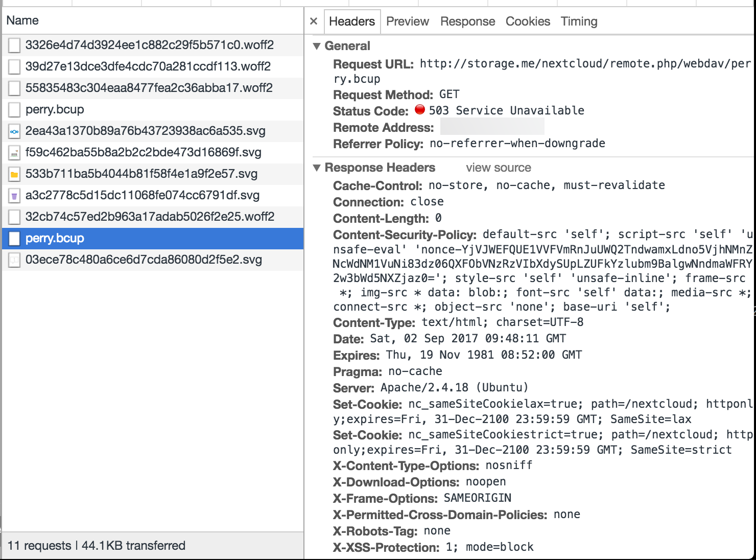Click the file icon beside 3326e4d74d3924 woff2
The image size is (756, 560).
click(14, 45)
